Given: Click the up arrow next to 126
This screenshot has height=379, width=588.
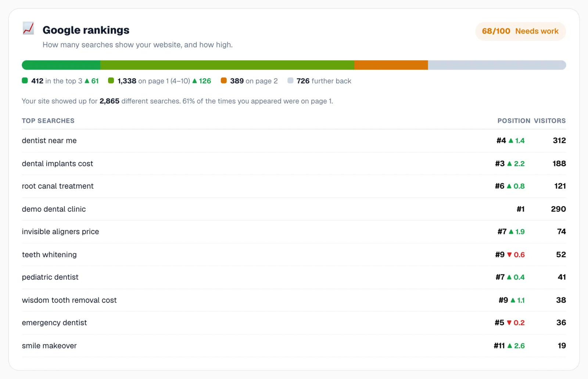Looking at the screenshot, I should [195, 81].
